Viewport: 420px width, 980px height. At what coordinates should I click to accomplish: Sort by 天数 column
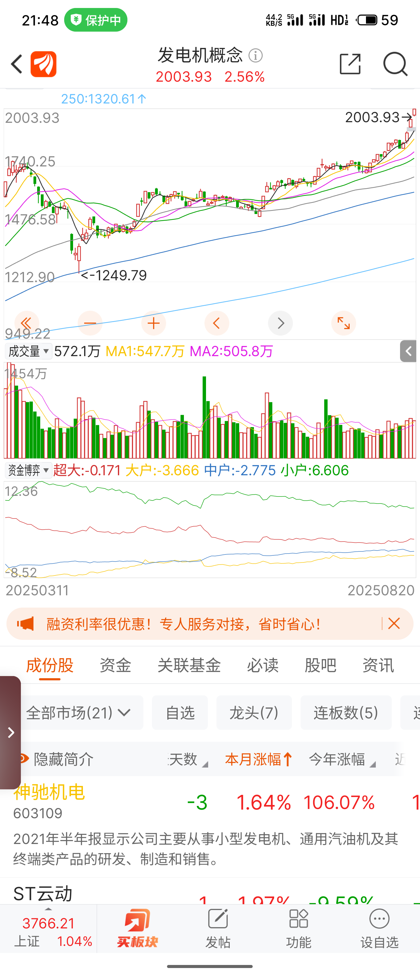[x=188, y=759]
